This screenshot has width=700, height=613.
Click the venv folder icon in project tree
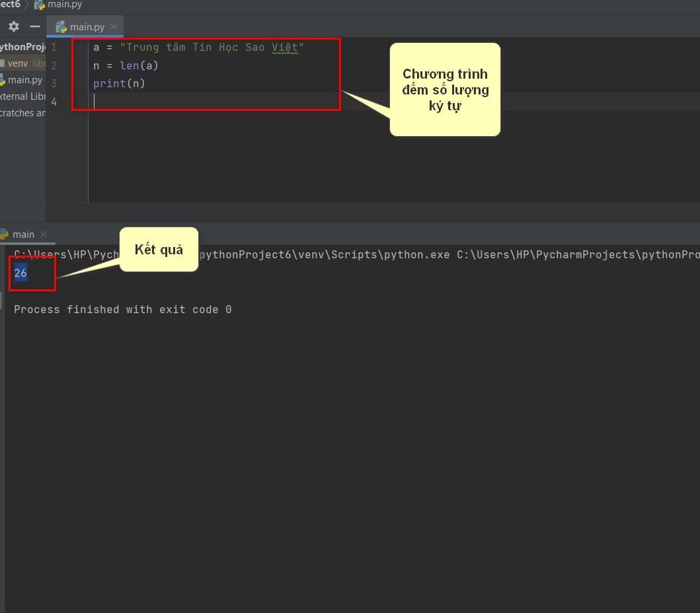tap(3, 64)
